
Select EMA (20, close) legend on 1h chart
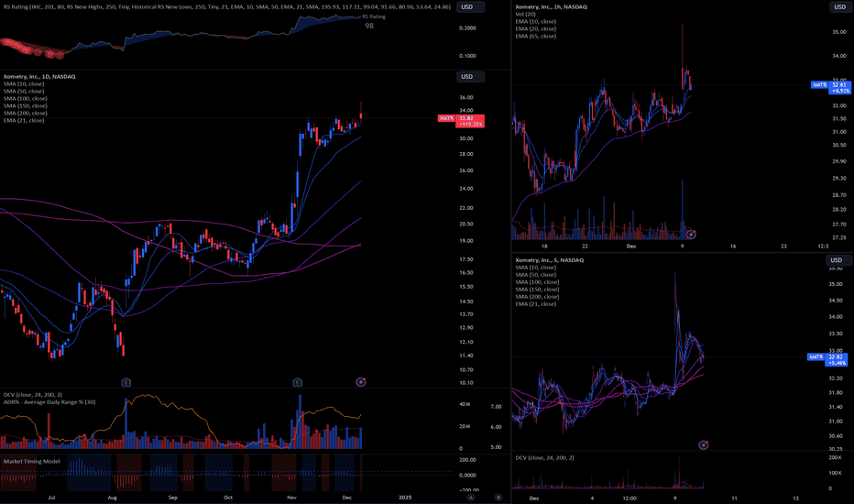536,29
